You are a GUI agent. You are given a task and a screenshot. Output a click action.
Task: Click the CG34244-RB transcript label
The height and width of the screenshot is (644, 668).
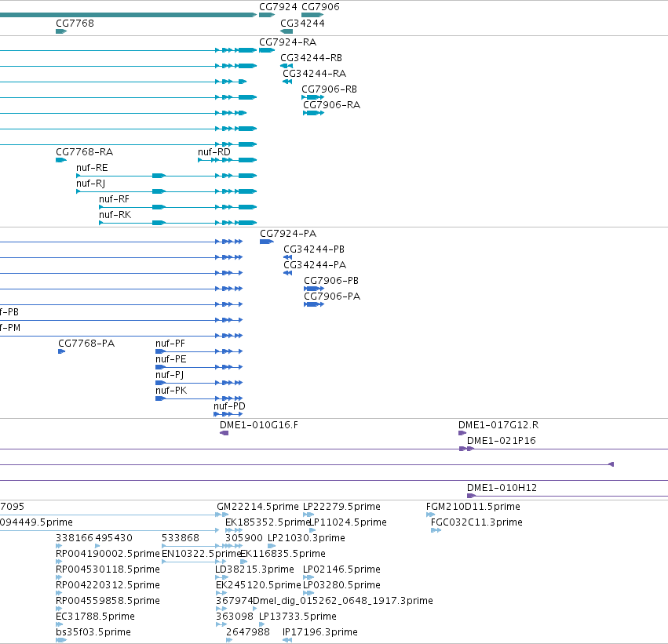pyautogui.click(x=311, y=58)
